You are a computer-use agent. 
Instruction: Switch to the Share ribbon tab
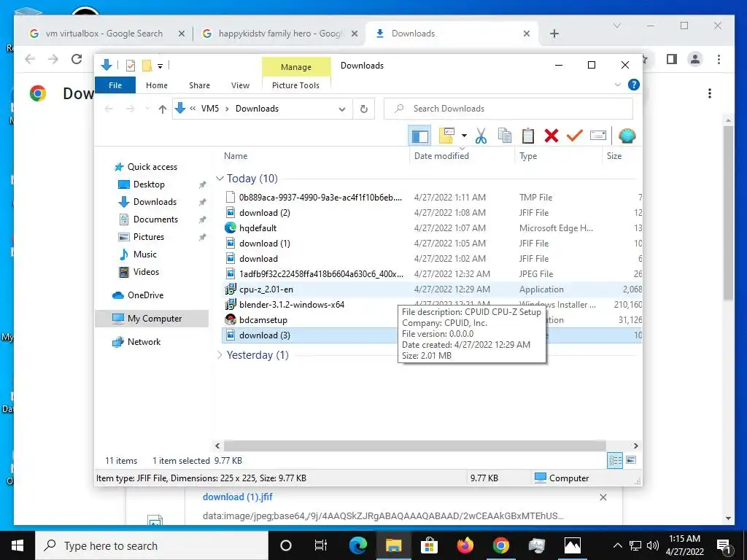click(x=199, y=85)
